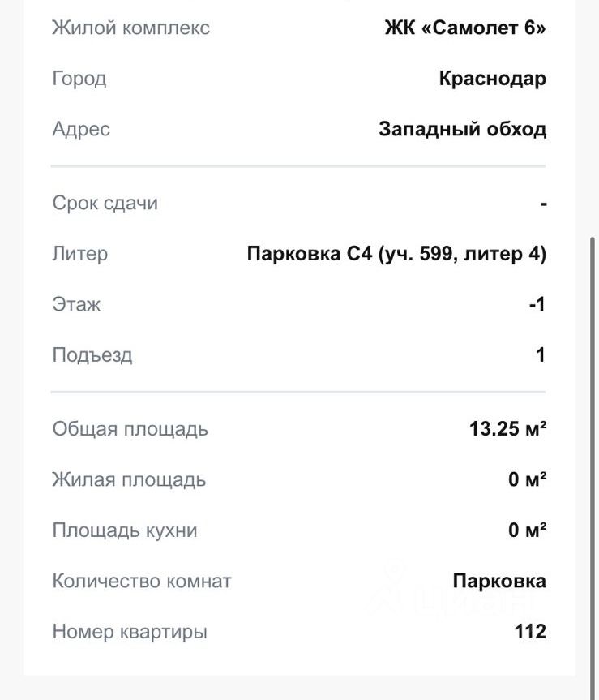Click the Западный обход address value
Screen dimensions: 599x700
click(x=462, y=129)
